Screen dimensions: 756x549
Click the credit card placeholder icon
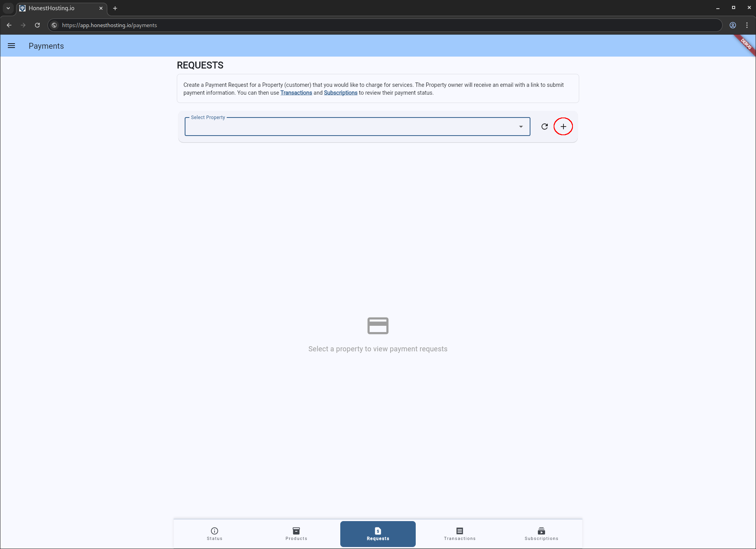click(x=378, y=326)
